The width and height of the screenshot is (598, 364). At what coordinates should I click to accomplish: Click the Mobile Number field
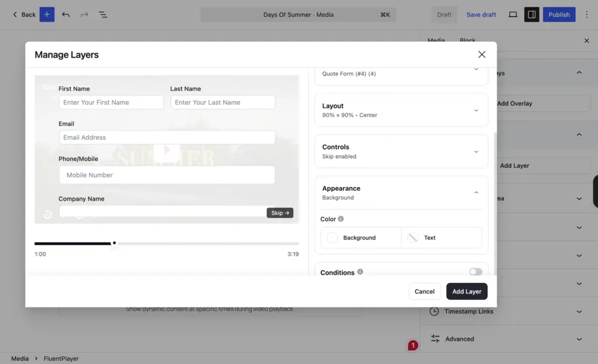click(x=166, y=175)
